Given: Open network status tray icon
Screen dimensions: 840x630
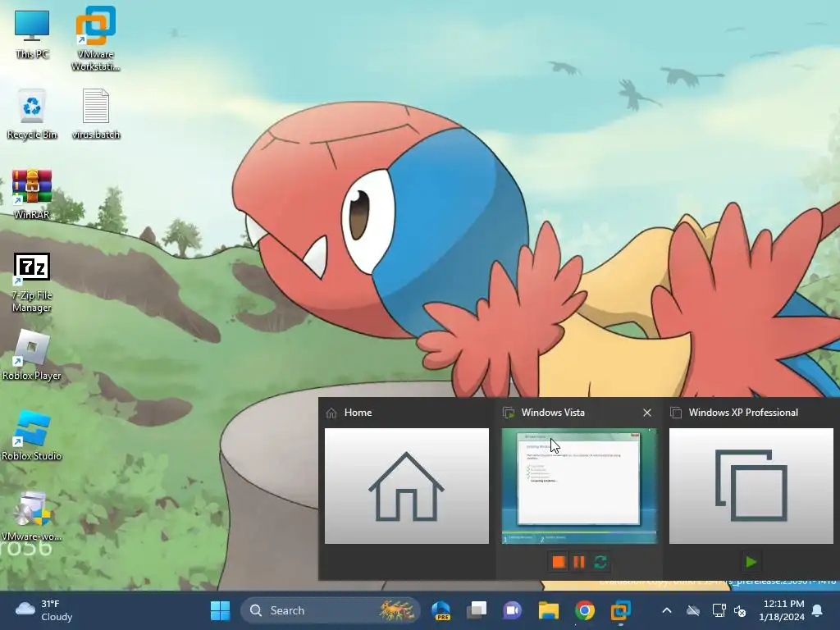Looking at the screenshot, I should (x=719, y=610).
